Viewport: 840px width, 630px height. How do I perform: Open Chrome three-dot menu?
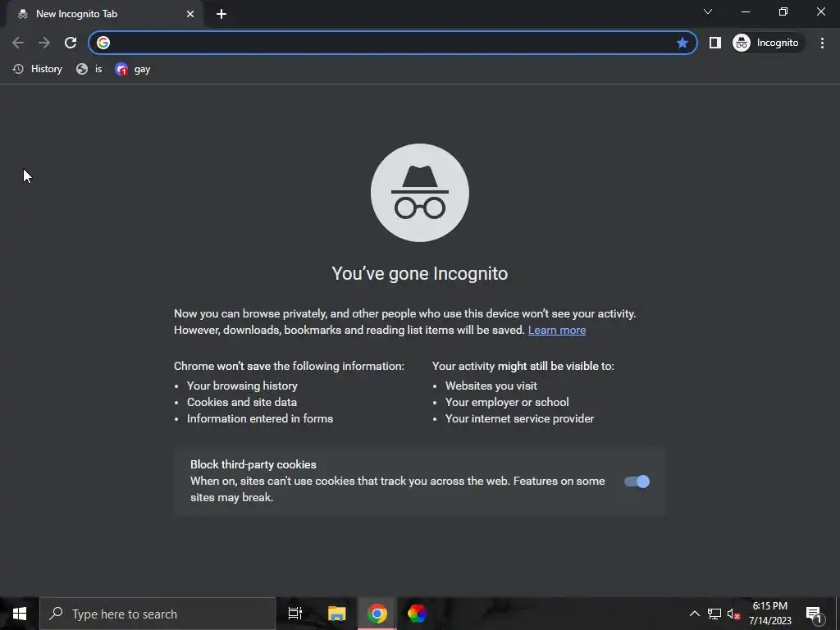[x=822, y=43]
